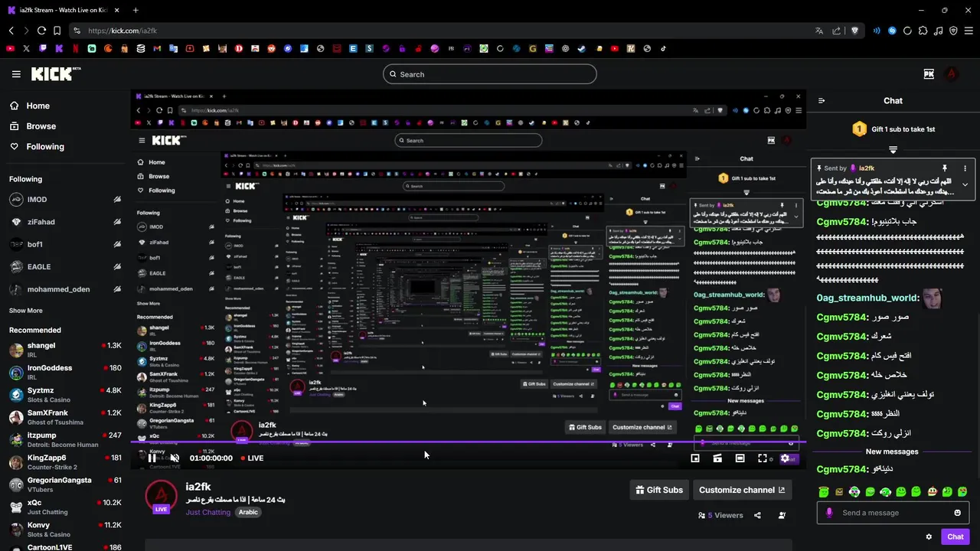Open the Netflix bookmark icon
Viewport: 980px width, 551px height.
(75, 48)
